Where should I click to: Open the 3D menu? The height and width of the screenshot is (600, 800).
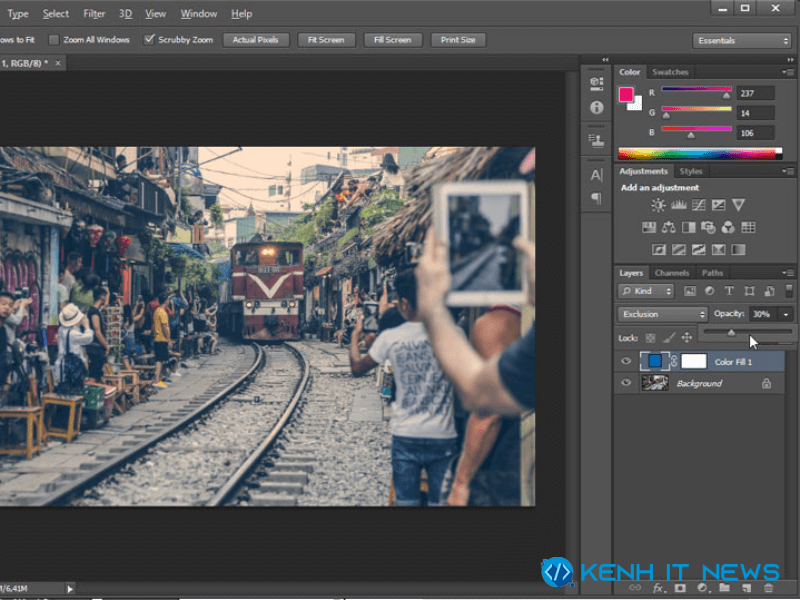tap(126, 14)
